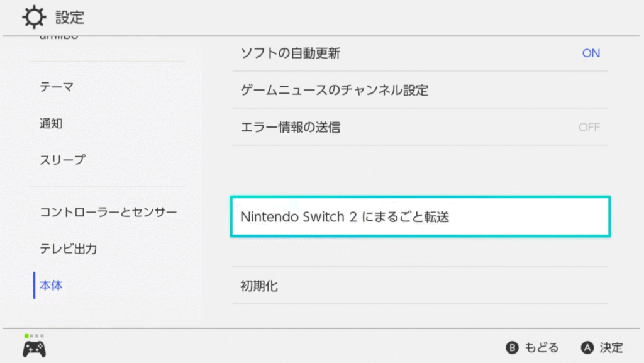Image resolution: width=644 pixels, height=363 pixels.
Task: Toggle the ON value for ソフトの自動更新
Action: 591,53
